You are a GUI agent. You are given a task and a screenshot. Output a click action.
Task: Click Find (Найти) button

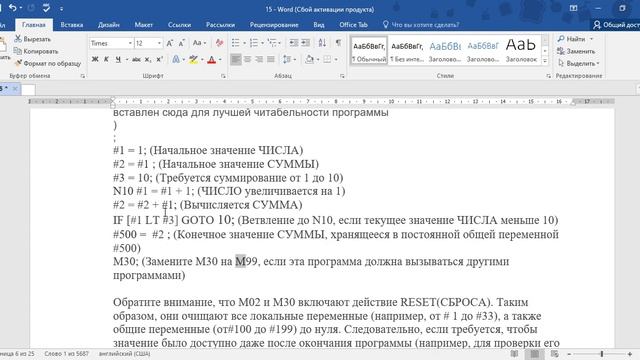tap(571, 39)
